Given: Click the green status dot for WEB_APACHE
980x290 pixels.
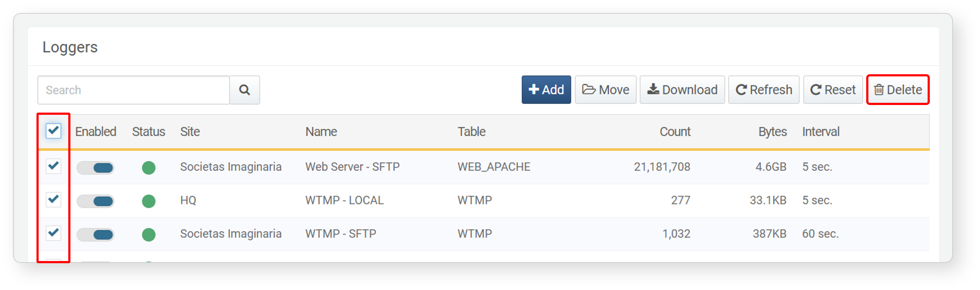Looking at the screenshot, I should 149,168.
